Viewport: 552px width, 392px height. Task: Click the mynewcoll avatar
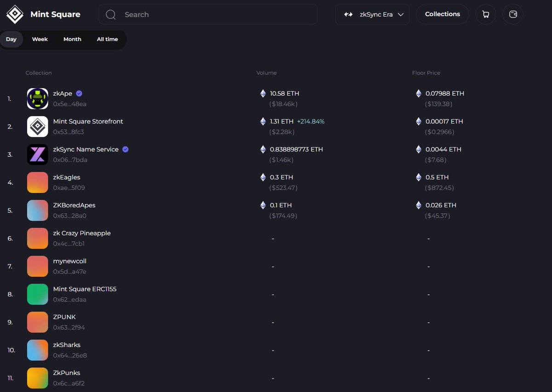38,267
